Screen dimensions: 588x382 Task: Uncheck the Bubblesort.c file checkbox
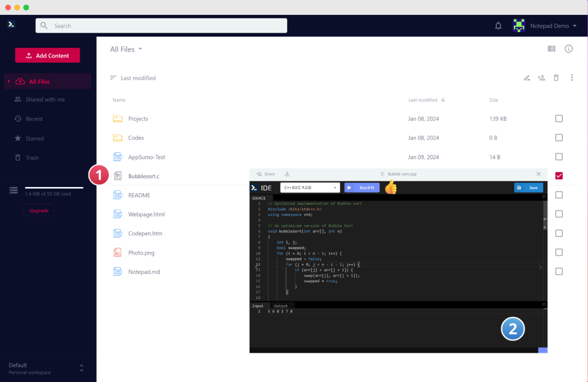pos(559,176)
